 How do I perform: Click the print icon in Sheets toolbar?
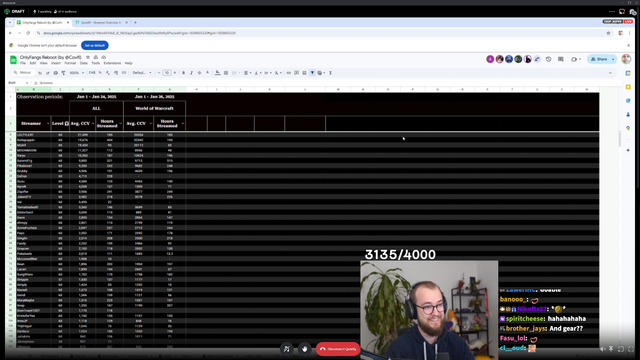(x=56, y=73)
